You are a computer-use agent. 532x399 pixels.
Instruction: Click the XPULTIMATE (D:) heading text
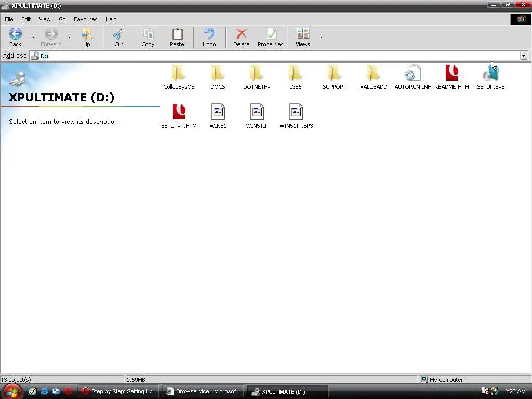coord(61,97)
